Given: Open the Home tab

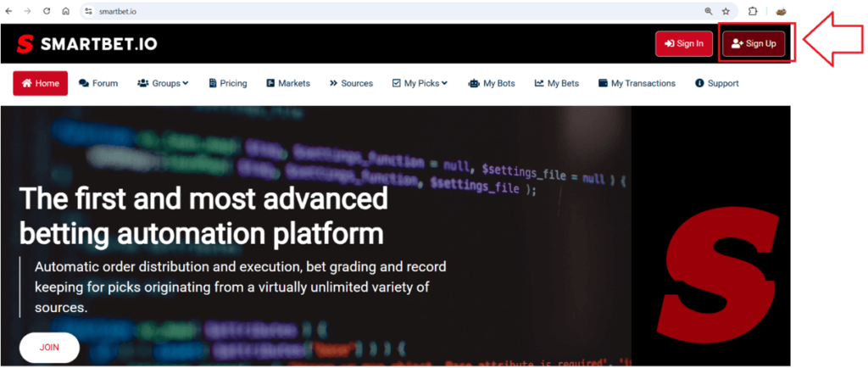Looking at the screenshot, I should point(41,83).
